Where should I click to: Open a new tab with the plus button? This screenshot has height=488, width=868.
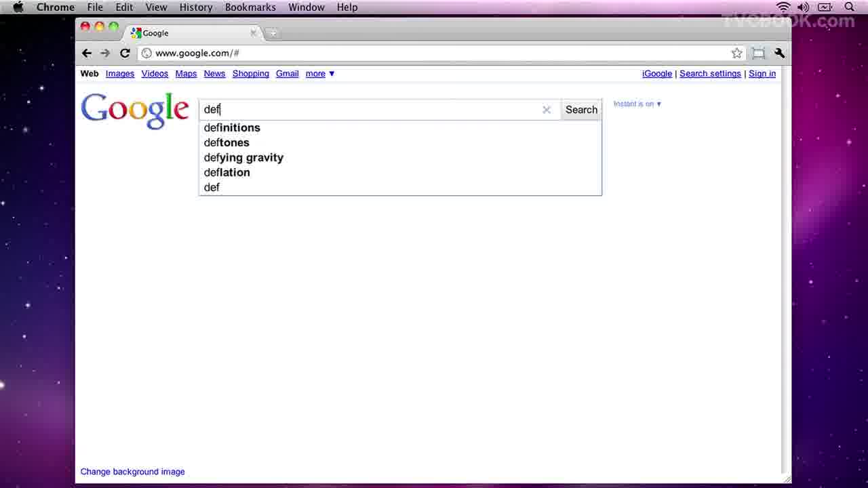(x=273, y=33)
